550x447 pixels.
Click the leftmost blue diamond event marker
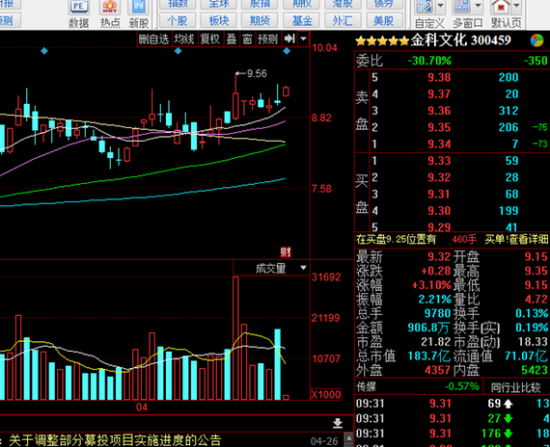pyautogui.click(x=44, y=51)
